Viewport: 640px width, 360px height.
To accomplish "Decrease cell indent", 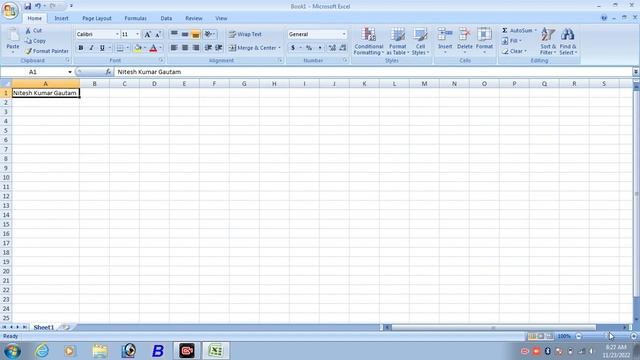I will pos(208,48).
